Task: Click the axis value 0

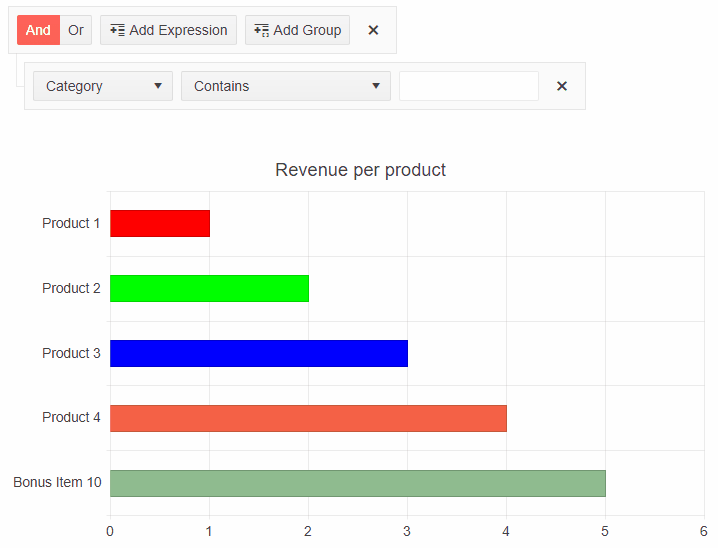Action: coord(110,532)
